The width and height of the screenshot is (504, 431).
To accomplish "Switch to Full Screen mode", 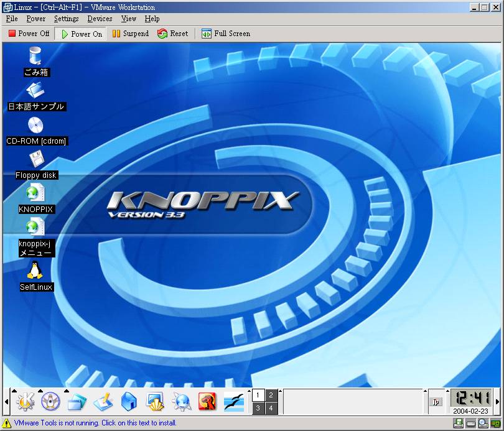I will [x=226, y=34].
